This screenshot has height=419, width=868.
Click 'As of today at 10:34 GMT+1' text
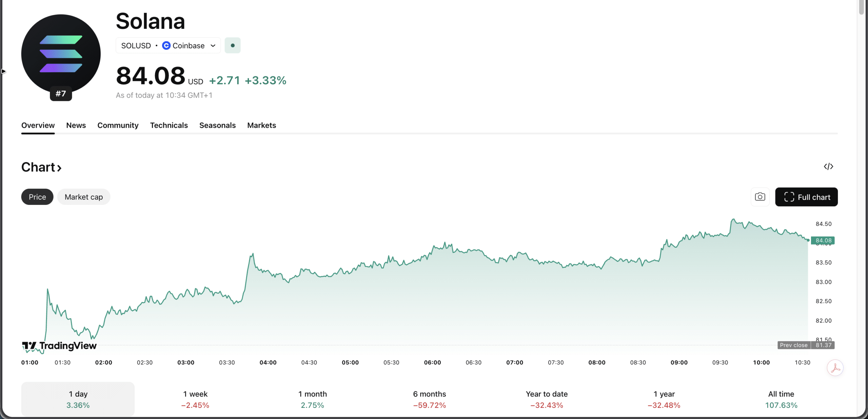[x=164, y=95]
